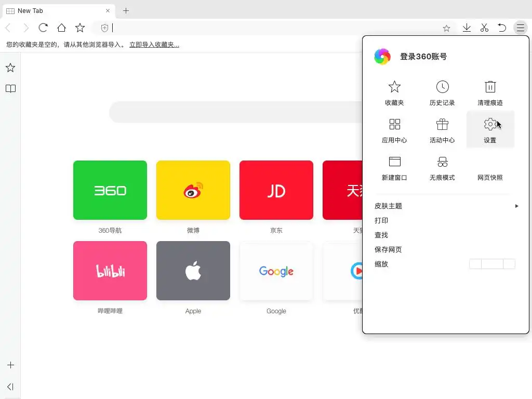Click the 360 account avatar logo

click(x=382, y=56)
